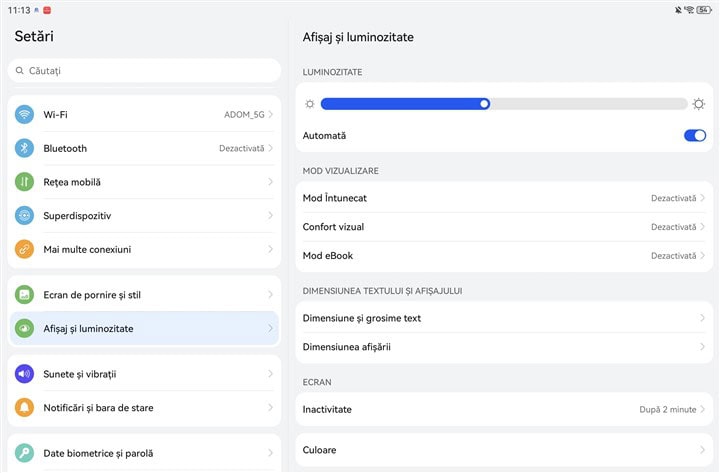Tap the search magnifier icon
Viewport: 720px width, 473px height.
[x=19, y=71]
